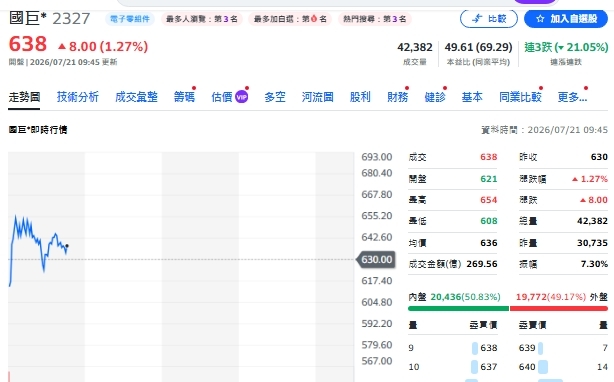Click the 連3跌 (▼21.05%) indicator
The width and height of the screenshot is (614, 382).
pos(566,47)
